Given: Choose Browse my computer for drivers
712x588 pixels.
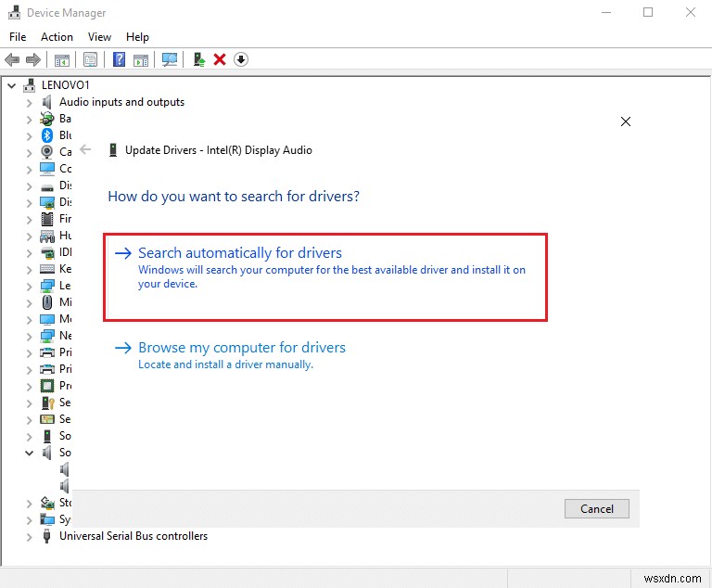Looking at the screenshot, I should (x=241, y=348).
